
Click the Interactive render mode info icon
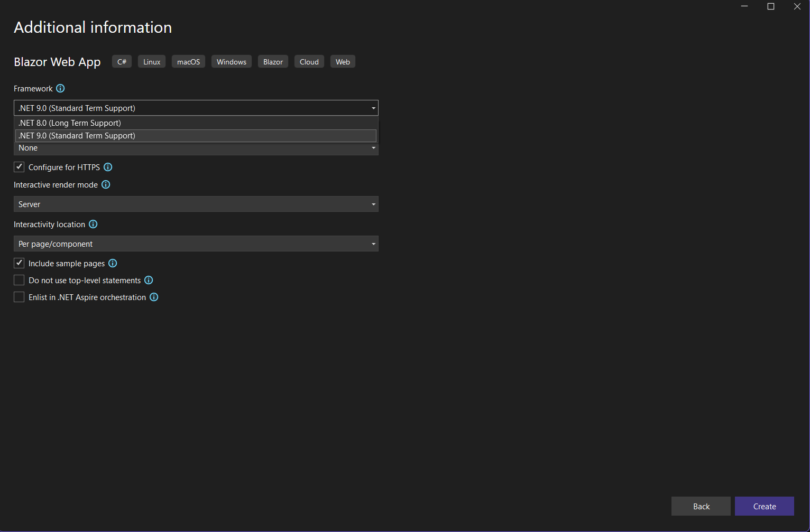click(x=106, y=184)
